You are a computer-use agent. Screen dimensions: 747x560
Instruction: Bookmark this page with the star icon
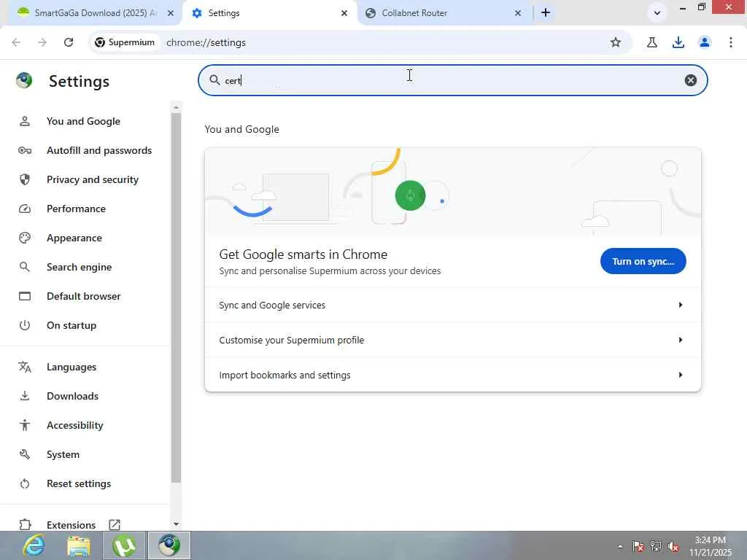[x=616, y=42]
